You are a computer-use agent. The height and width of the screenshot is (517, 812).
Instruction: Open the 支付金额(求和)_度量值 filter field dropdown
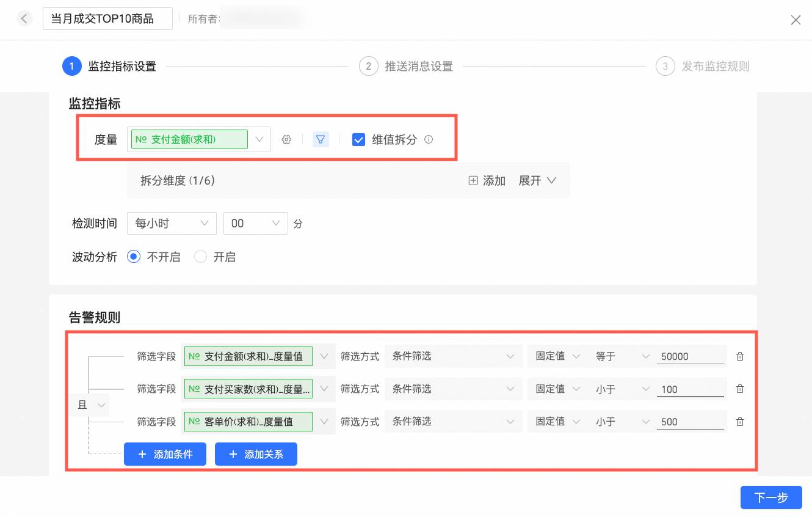click(x=258, y=356)
